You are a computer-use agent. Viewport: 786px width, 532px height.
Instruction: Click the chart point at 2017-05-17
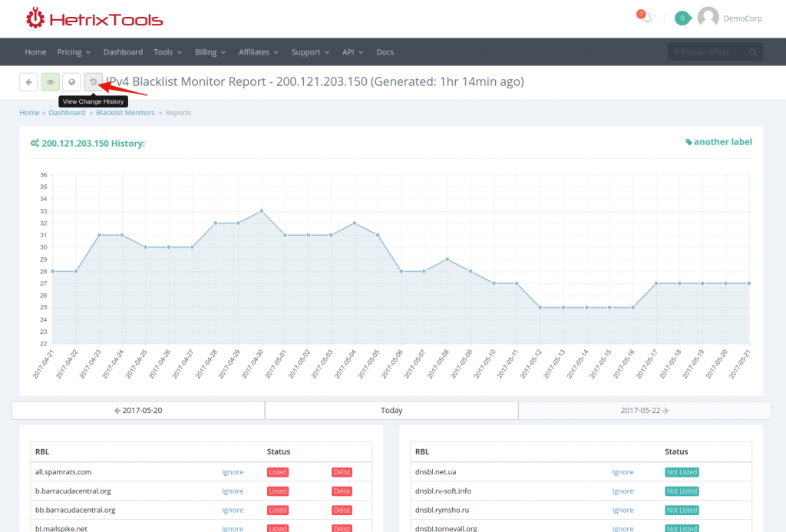656,283
